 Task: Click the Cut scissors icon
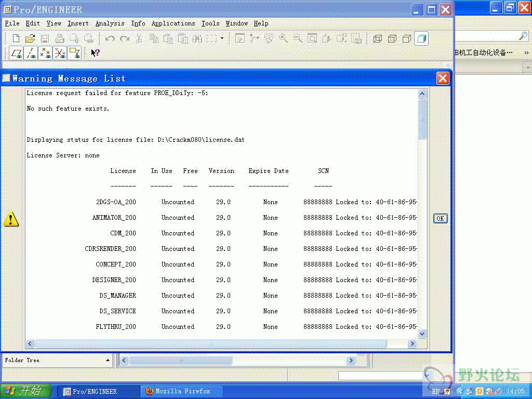pyautogui.click(x=139, y=38)
